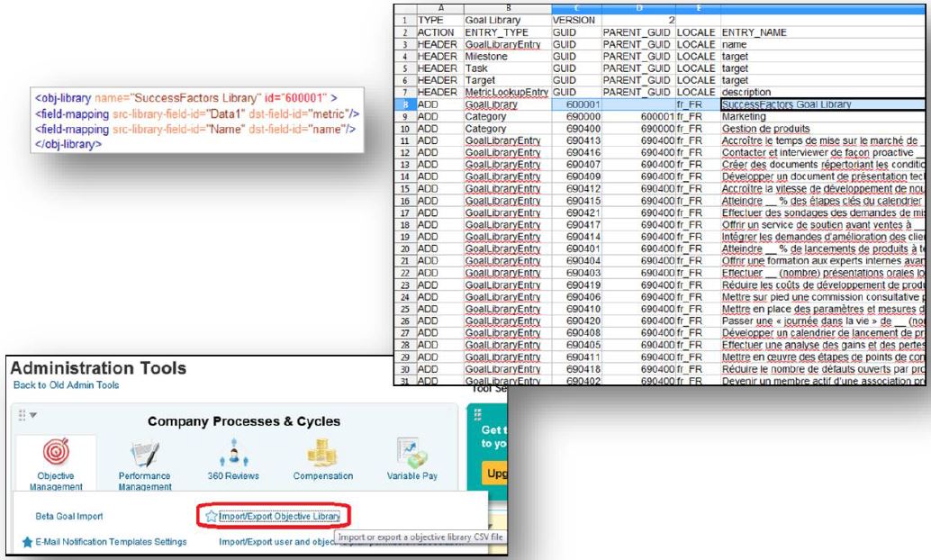Screen dimensions: 931x560
Task: Select the Objective Management tab label
Action: coord(56,481)
